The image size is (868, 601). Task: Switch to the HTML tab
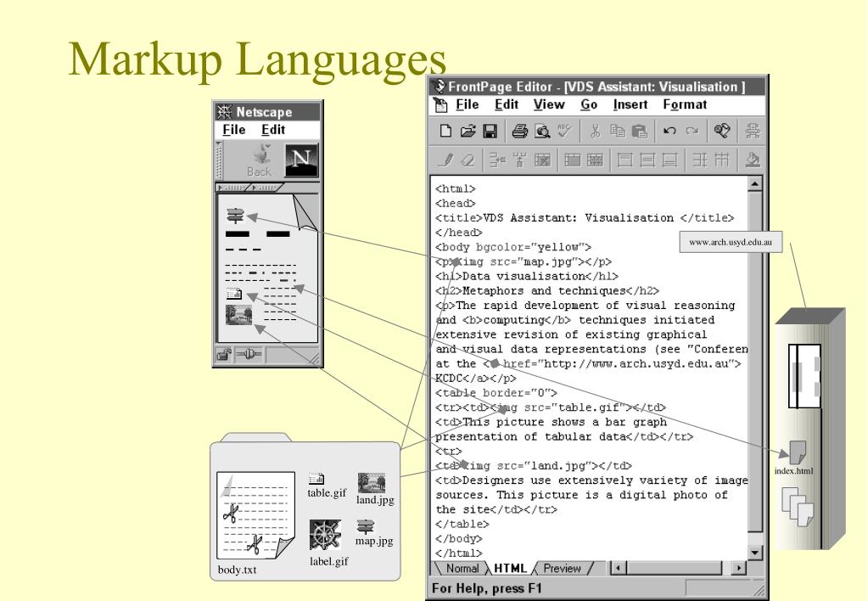(510, 569)
